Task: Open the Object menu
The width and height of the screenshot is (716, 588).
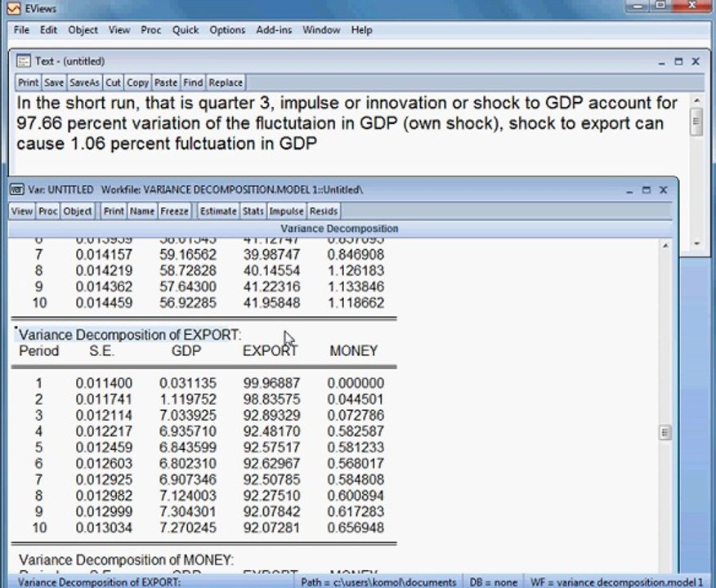Action: click(x=83, y=30)
